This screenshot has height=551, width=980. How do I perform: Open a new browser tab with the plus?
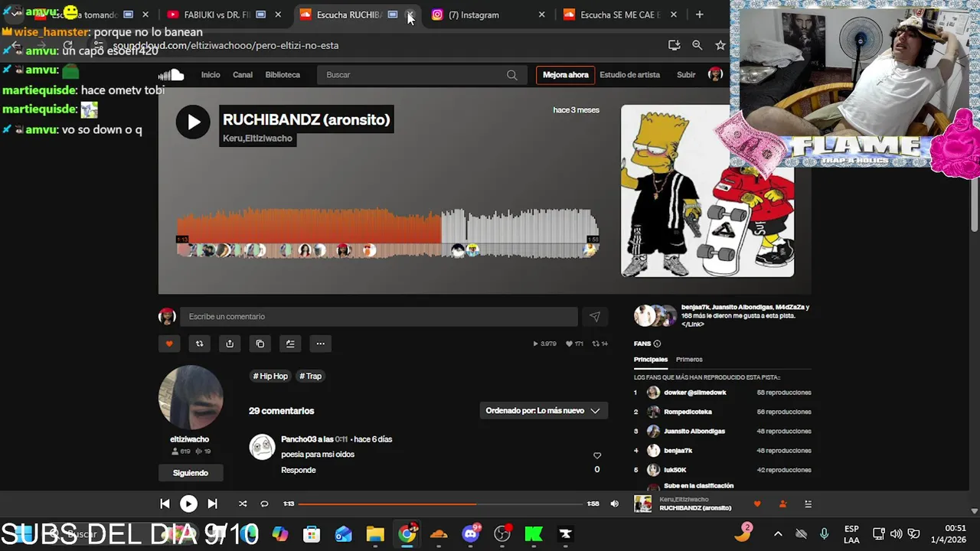[x=699, y=15]
